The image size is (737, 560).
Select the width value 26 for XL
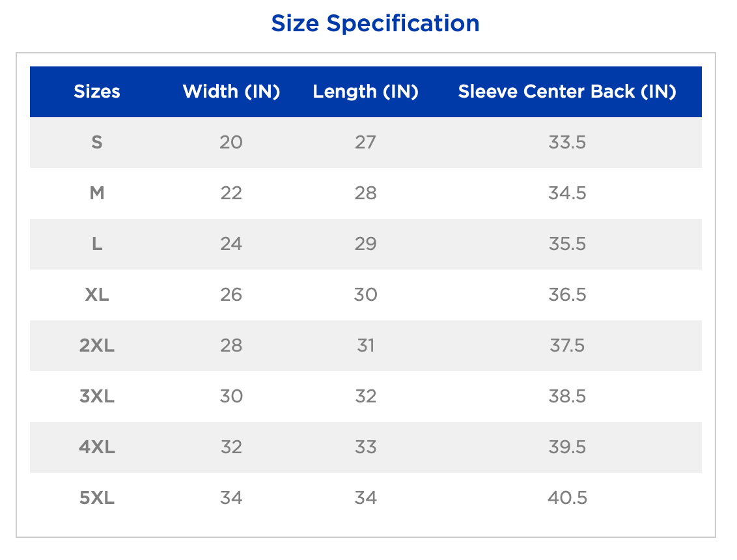[231, 294]
